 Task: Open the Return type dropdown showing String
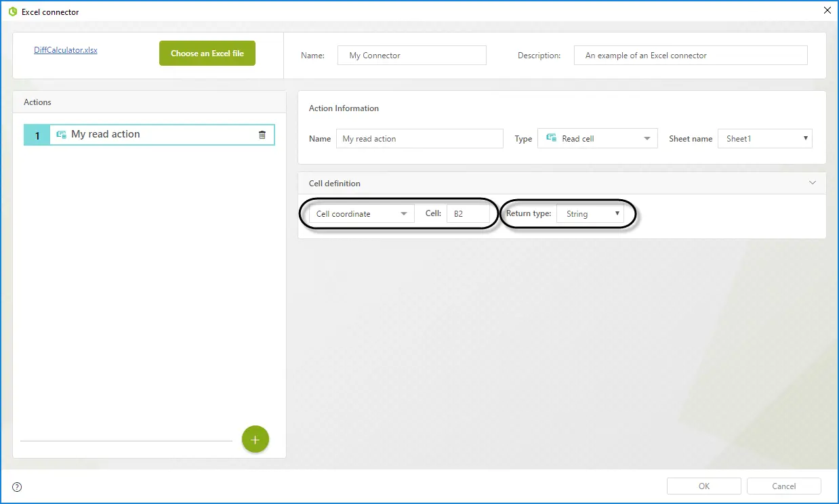(x=590, y=214)
